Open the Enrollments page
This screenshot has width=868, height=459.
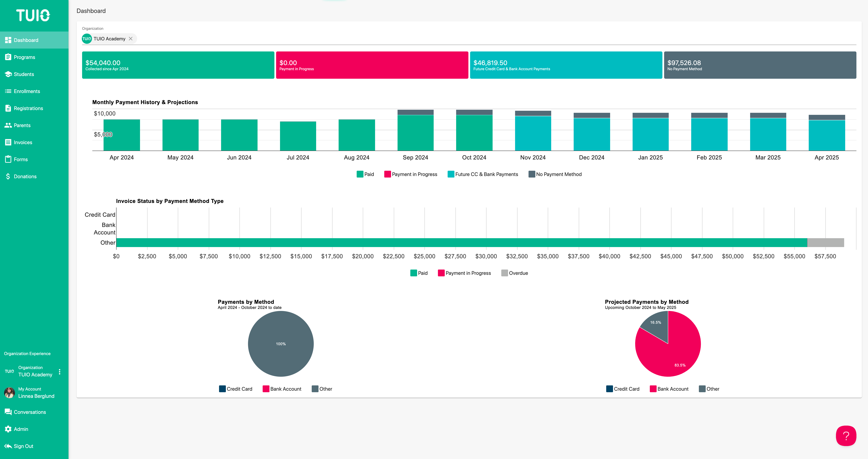tap(26, 91)
